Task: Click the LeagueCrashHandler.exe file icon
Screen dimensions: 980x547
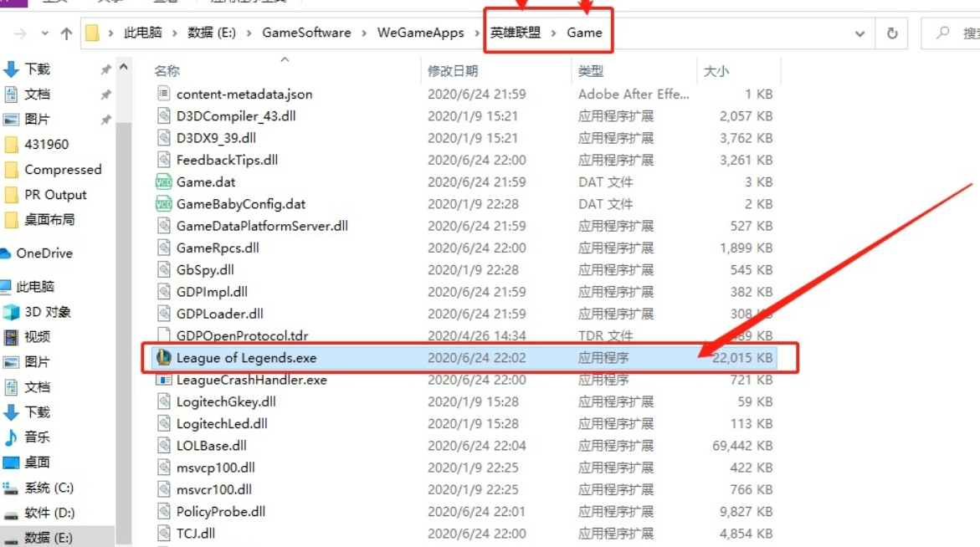Action: pyautogui.click(x=164, y=380)
